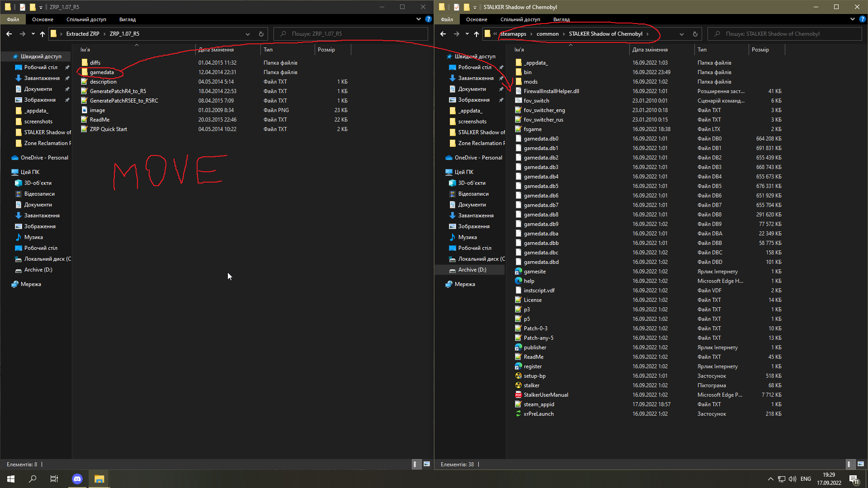Switch STALKER window to details view button
The height and width of the screenshot is (488, 868).
click(x=849, y=464)
